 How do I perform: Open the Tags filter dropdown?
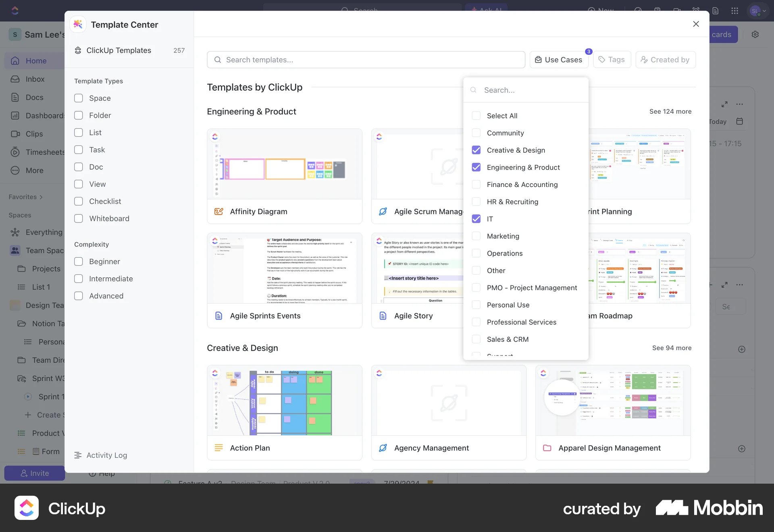pyautogui.click(x=612, y=60)
